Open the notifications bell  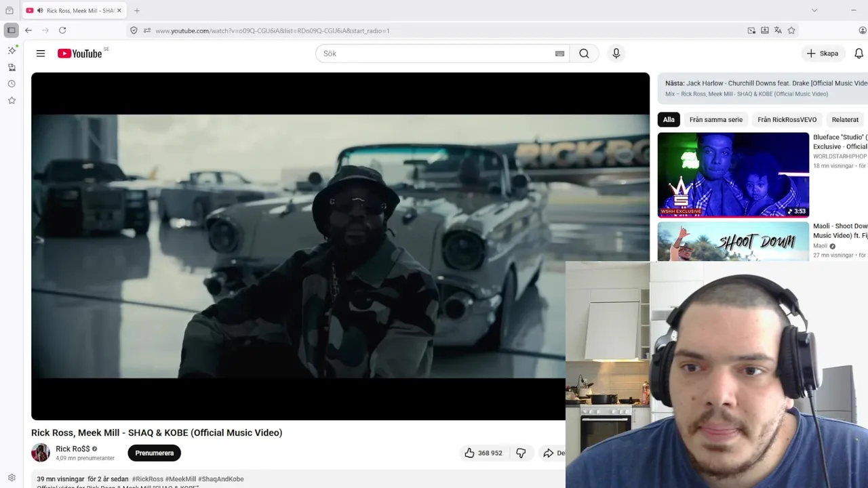(x=859, y=54)
